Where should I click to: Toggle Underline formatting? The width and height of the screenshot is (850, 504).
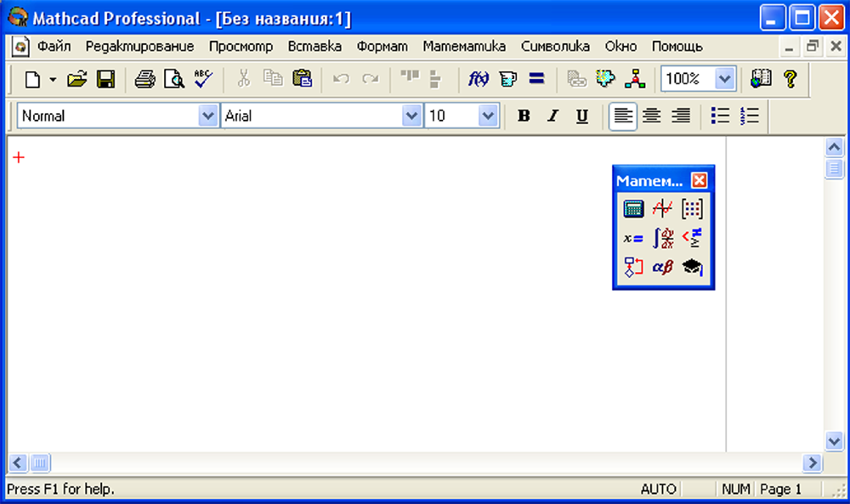582,116
